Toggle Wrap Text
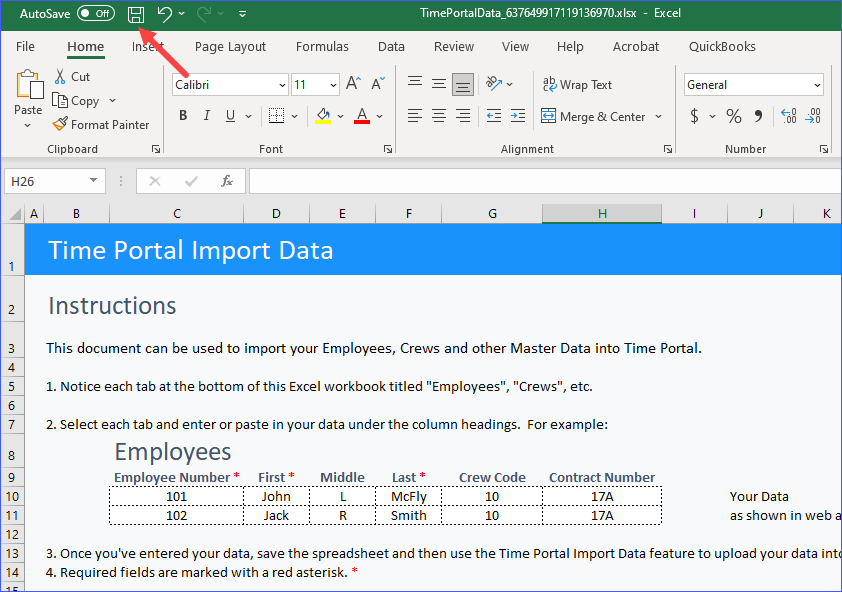This screenshot has height=592, width=842. 577,84
